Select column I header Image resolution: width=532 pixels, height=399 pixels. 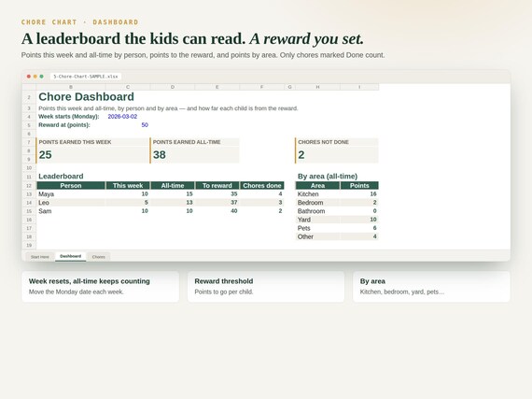click(x=359, y=87)
